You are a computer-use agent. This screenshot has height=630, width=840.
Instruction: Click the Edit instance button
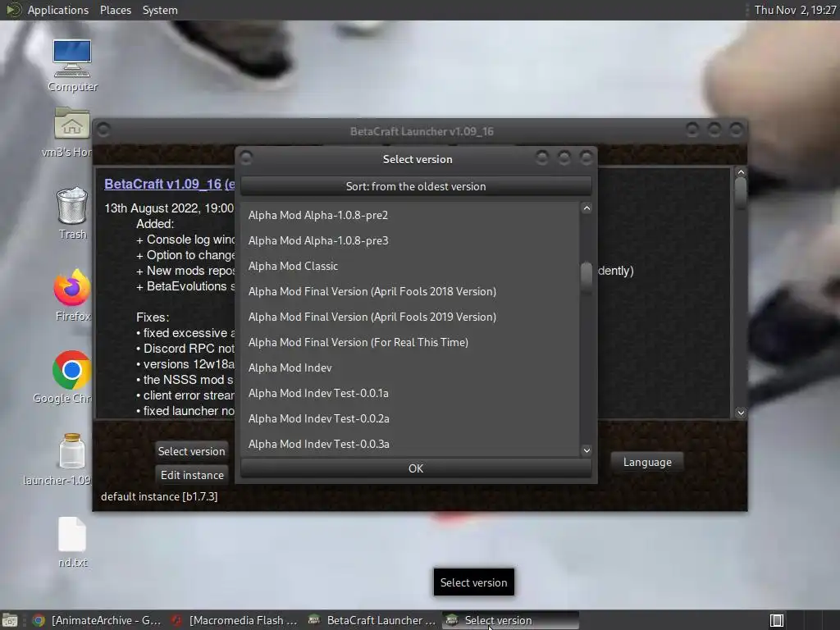(192, 475)
